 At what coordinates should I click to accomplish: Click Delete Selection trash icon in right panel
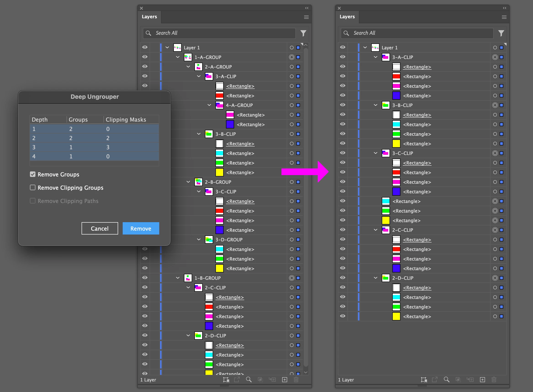(494, 380)
